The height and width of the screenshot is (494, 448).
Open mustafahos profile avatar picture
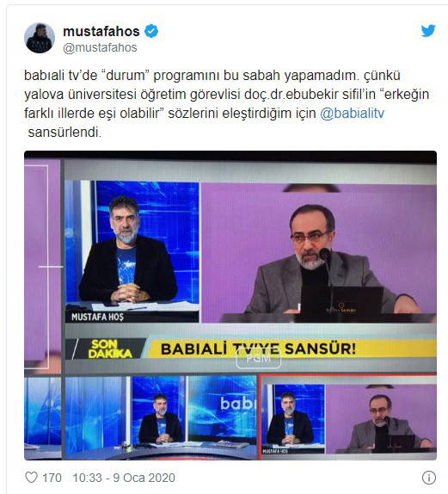point(40,38)
